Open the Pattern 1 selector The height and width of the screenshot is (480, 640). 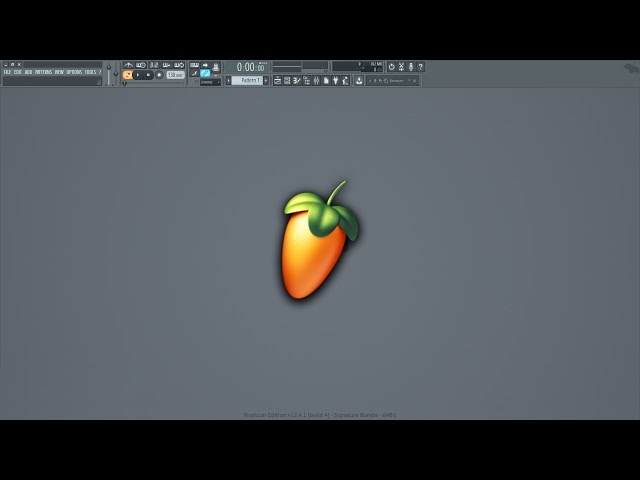(x=247, y=80)
